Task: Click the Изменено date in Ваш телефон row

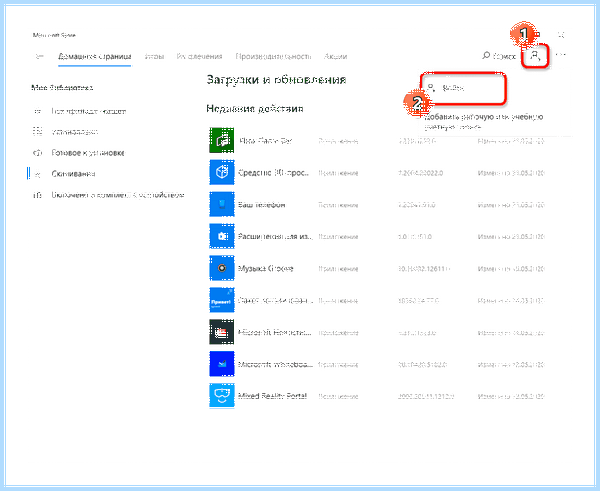Action: 511,205
